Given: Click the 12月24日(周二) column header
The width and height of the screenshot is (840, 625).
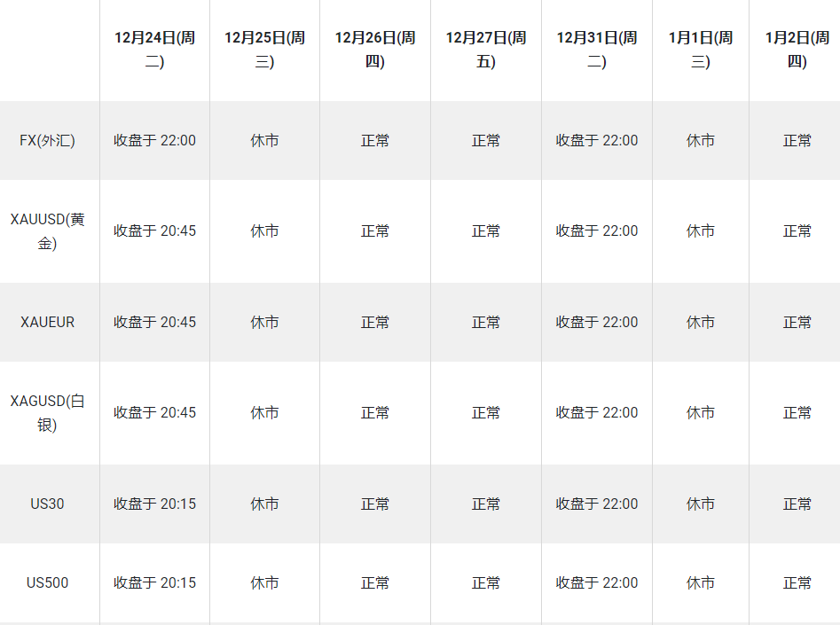Looking at the screenshot, I should pos(155,50).
